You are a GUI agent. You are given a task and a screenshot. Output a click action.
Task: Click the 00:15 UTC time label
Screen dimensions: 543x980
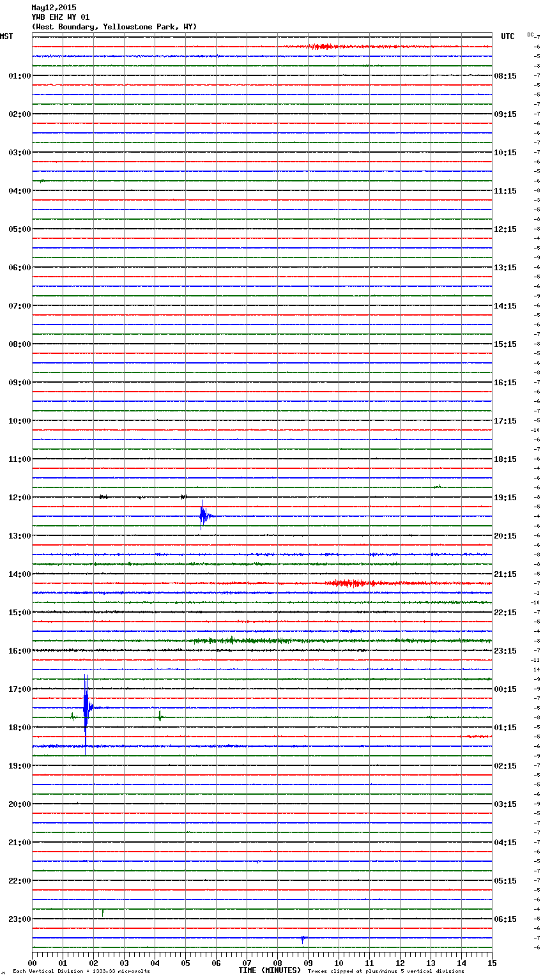[x=505, y=689]
